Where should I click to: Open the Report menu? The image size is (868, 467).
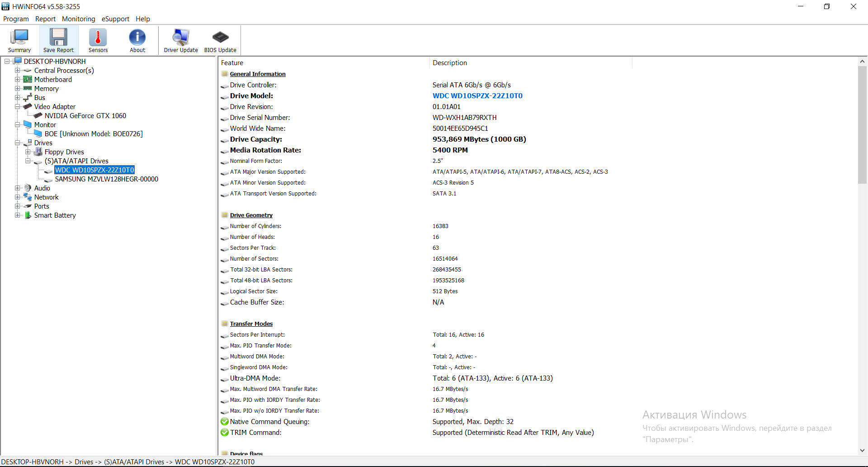tap(45, 19)
